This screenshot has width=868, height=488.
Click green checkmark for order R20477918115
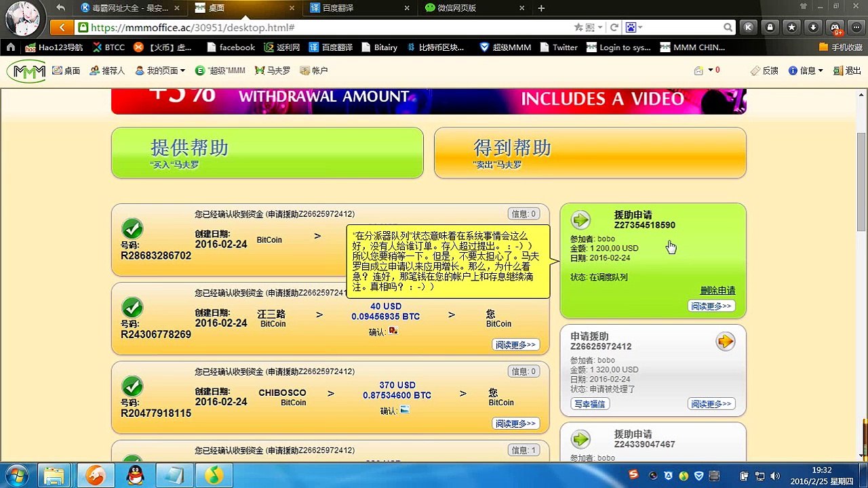point(132,386)
